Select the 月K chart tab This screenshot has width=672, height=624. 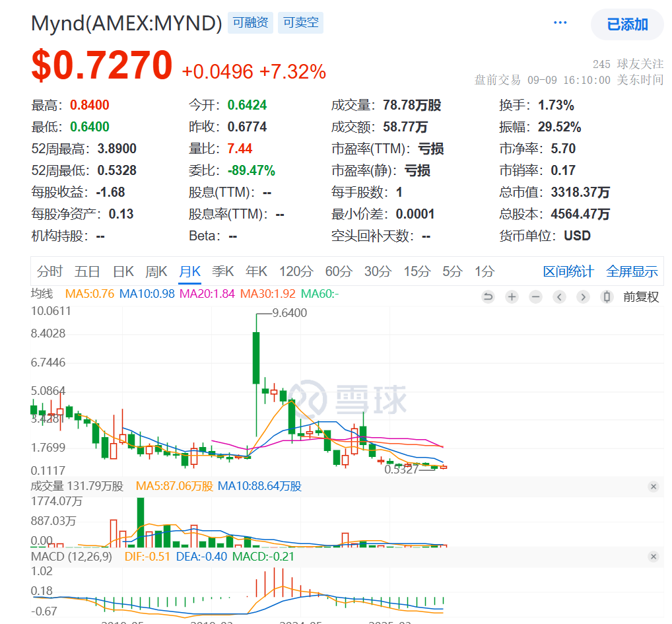click(190, 271)
